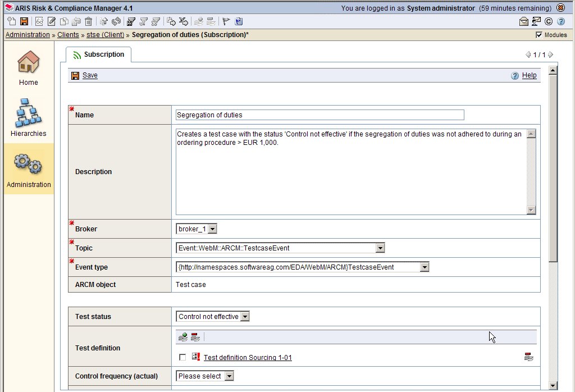Viewport: 575px width, 392px height.
Task: Refresh the view with the circular arrows icon
Action: [x=116, y=21]
